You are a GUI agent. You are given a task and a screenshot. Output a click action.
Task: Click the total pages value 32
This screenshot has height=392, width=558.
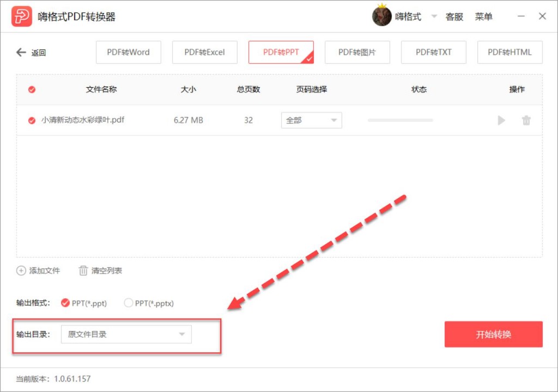[248, 120]
